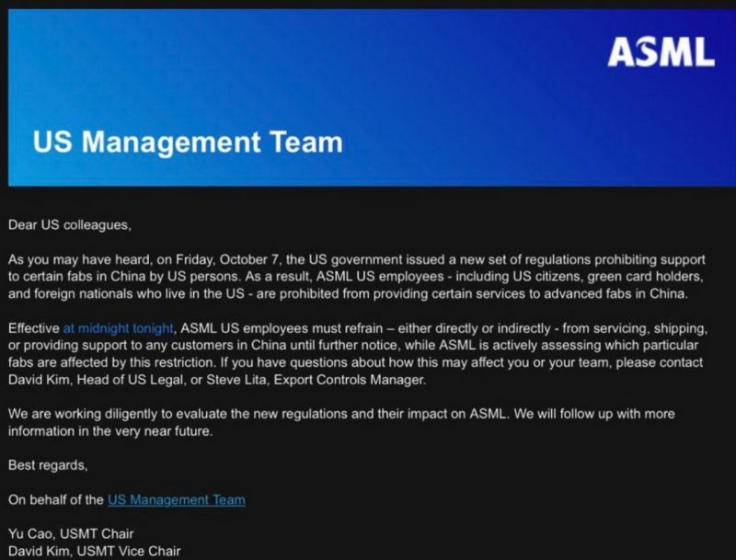Open the "US Management Team" signature link
Image resolution: width=736 pixels, height=560 pixels.
(177, 500)
